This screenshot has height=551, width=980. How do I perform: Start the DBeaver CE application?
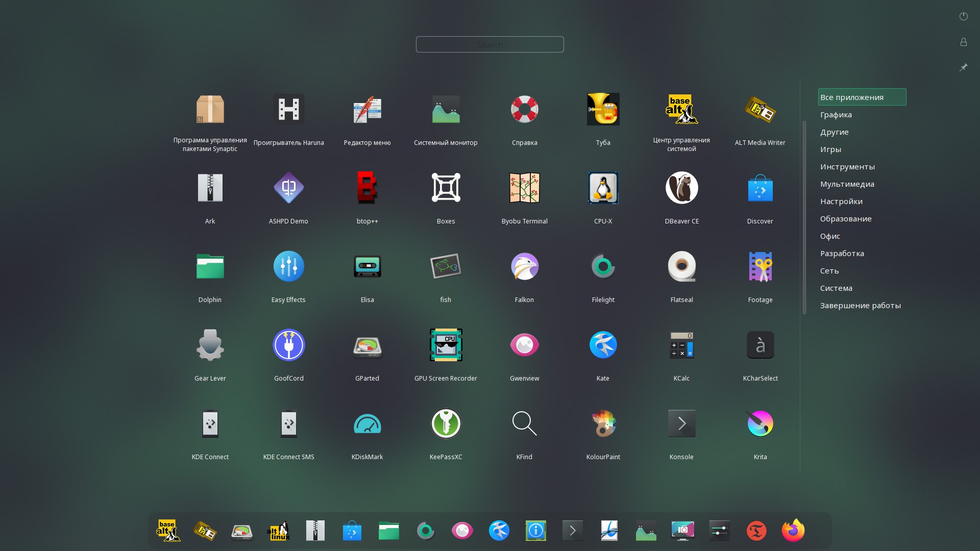click(681, 188)
